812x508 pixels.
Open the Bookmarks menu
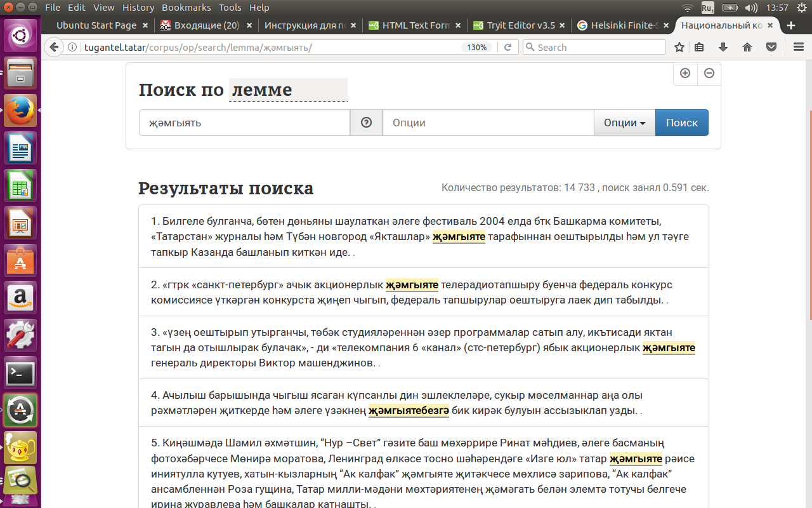click(186, 8)
